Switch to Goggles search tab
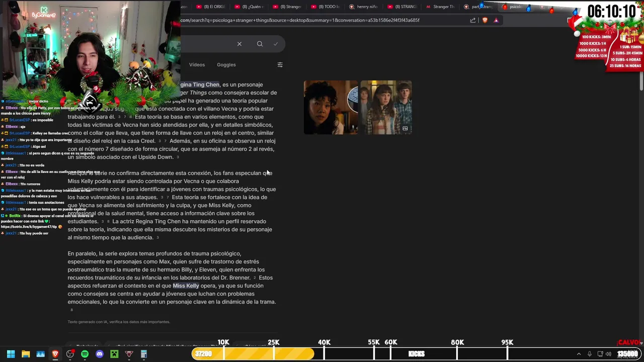 pos(226,64)
